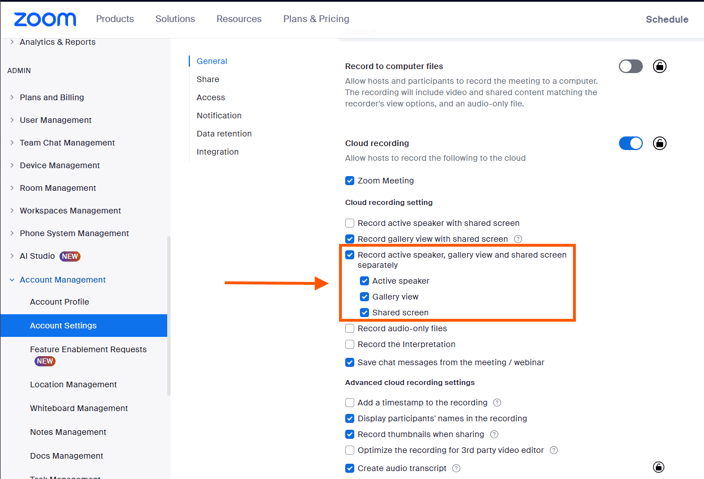Click lock icon beside Record to computer files
This screenshot has width=704, height=479.
pyautogui.click(x=660, y=67)
